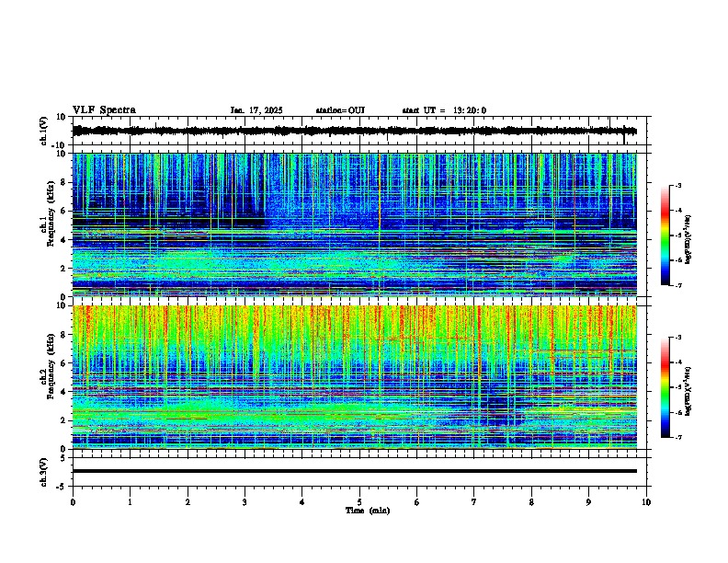Click the "Time (min)" axis label
The width and height of the screenshot is (728, 563).
click(x=368, y=511)
